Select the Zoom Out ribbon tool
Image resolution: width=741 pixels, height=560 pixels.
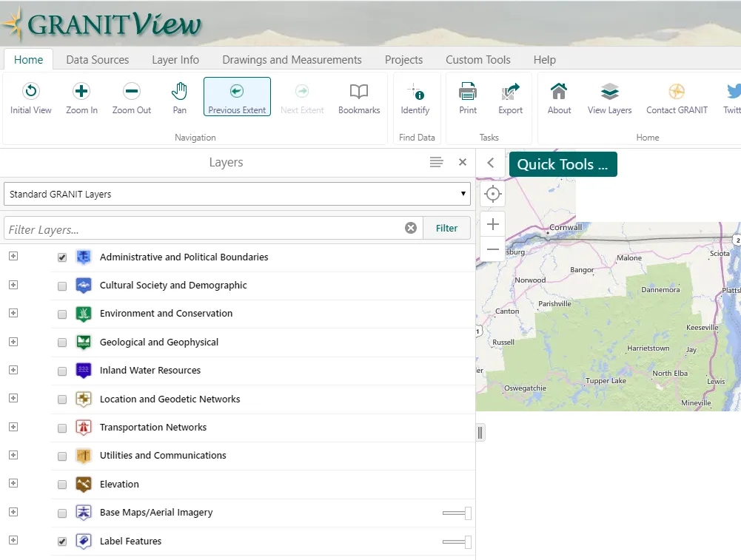pos(131,98)
